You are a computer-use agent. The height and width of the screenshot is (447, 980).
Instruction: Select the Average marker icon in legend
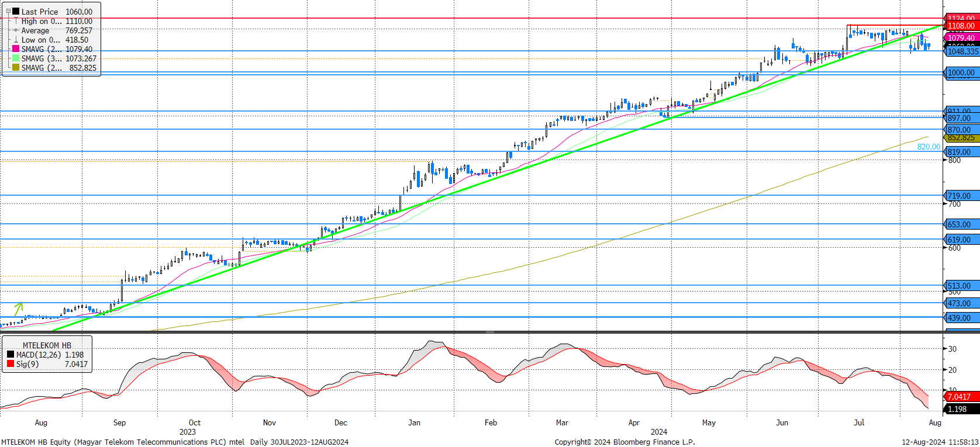click(x=16, y=30)
